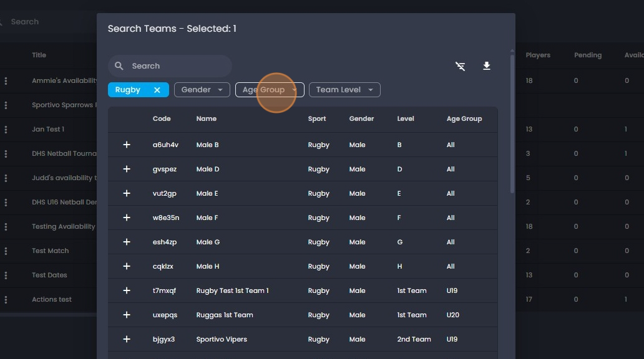Open options menu for Jan Test 1 row
This screenshot has height=359, width=644.
click(x=6, y=129)
